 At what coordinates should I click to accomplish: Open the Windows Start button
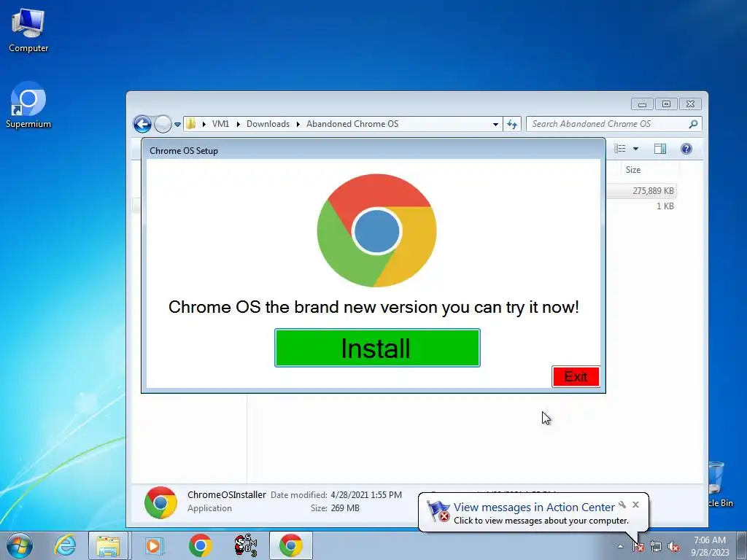pos(19,545)
